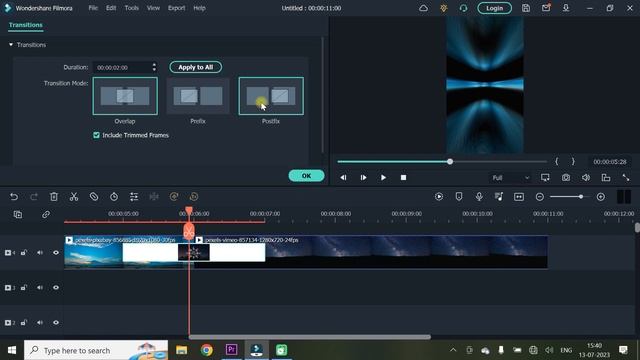Open the Edit menu

[x=111, y=8]
